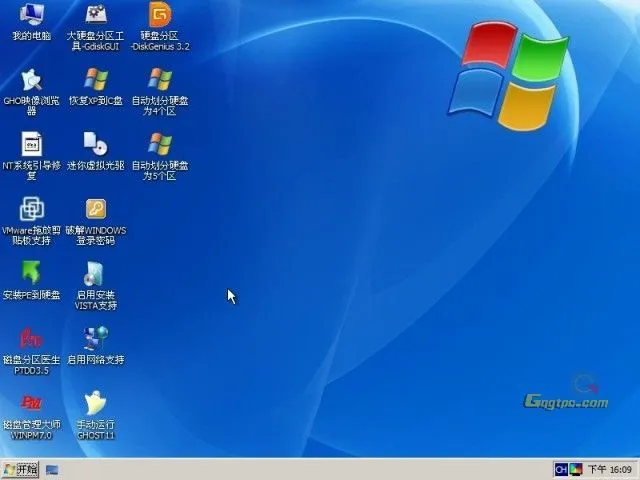Click the CH language indicator in tray
This screenshot has width=640, height=480.
561,469
